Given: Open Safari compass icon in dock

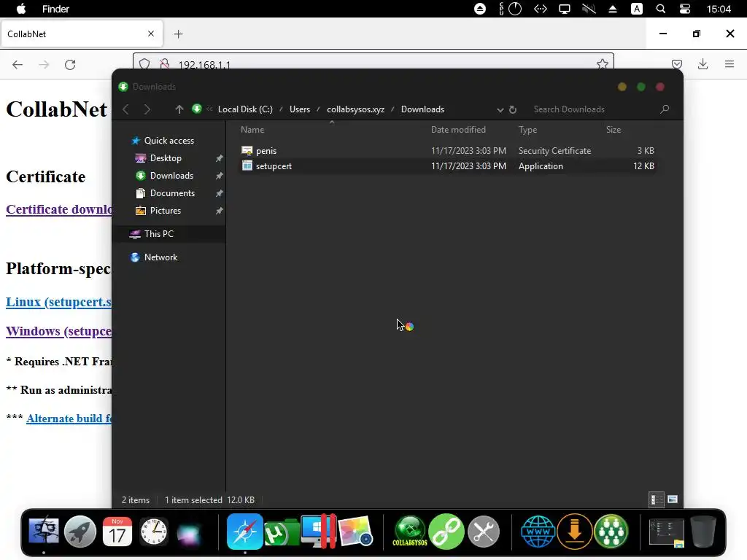Looking at the screenshot, I should [245, 531].
